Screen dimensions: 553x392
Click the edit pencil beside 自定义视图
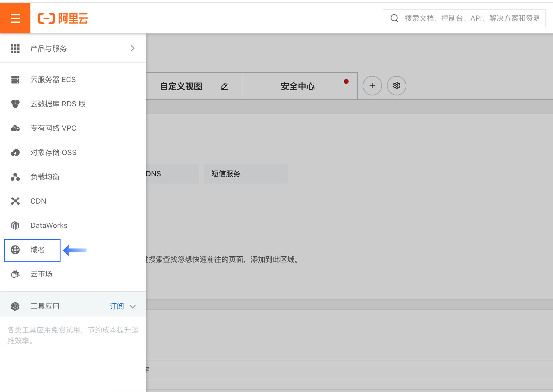tap(224, 86)
